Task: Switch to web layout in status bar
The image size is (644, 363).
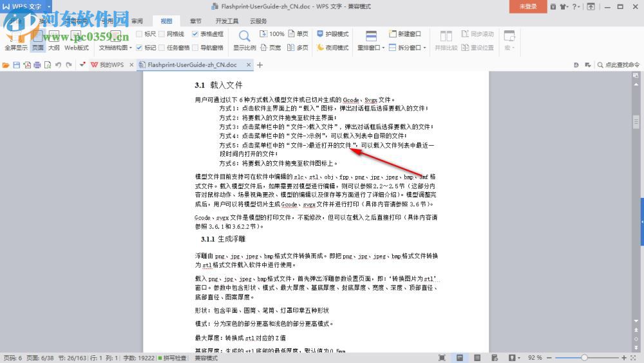Action: 495,358
